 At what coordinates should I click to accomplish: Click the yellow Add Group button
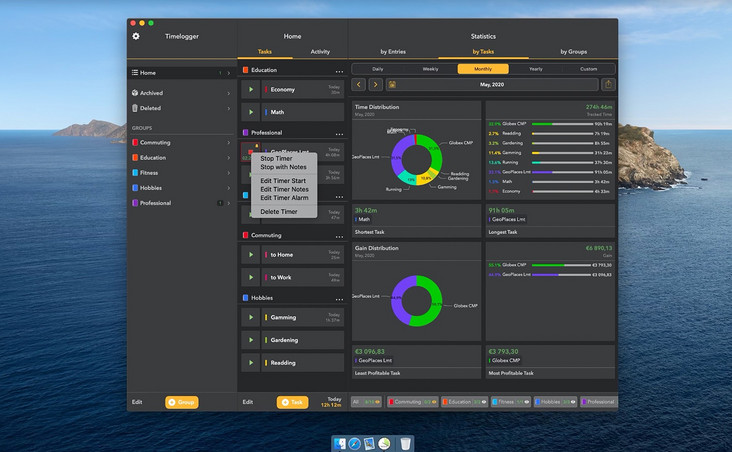tap(181, 402)
